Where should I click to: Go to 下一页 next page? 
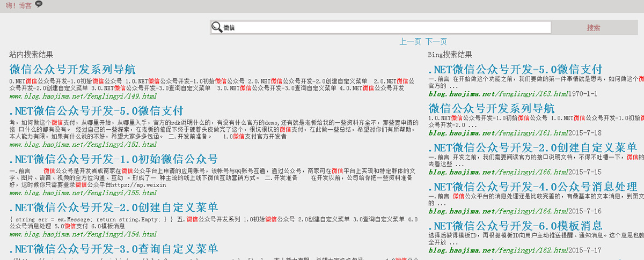click(x=436, y=41)
